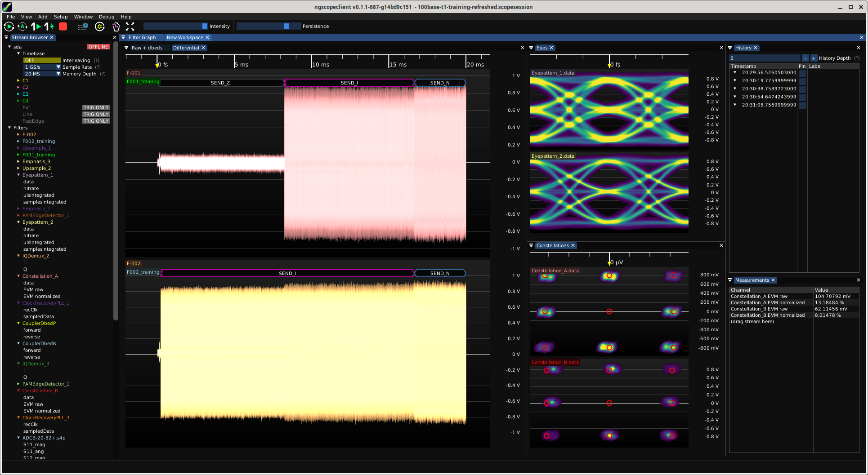Select the CouplerDbedP filter in the tree
The width and height of the screenshot is (868, 475).
click(39, 323)
